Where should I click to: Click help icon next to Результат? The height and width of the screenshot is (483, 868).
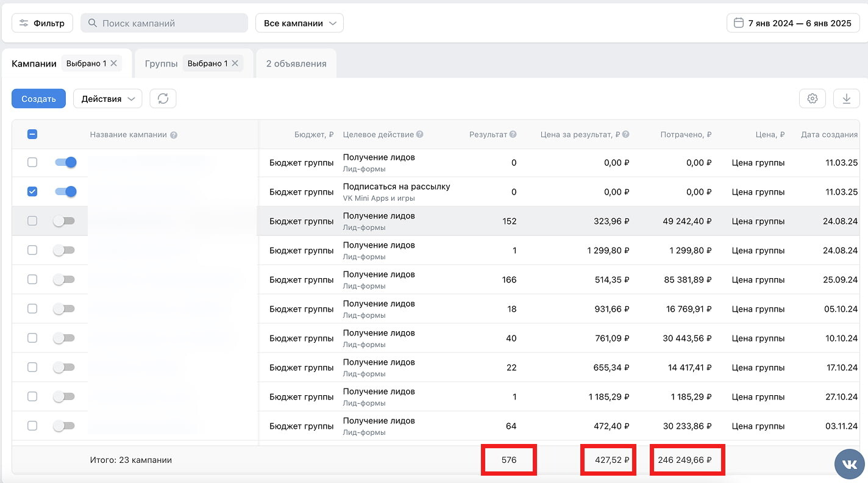coord(513,135)
